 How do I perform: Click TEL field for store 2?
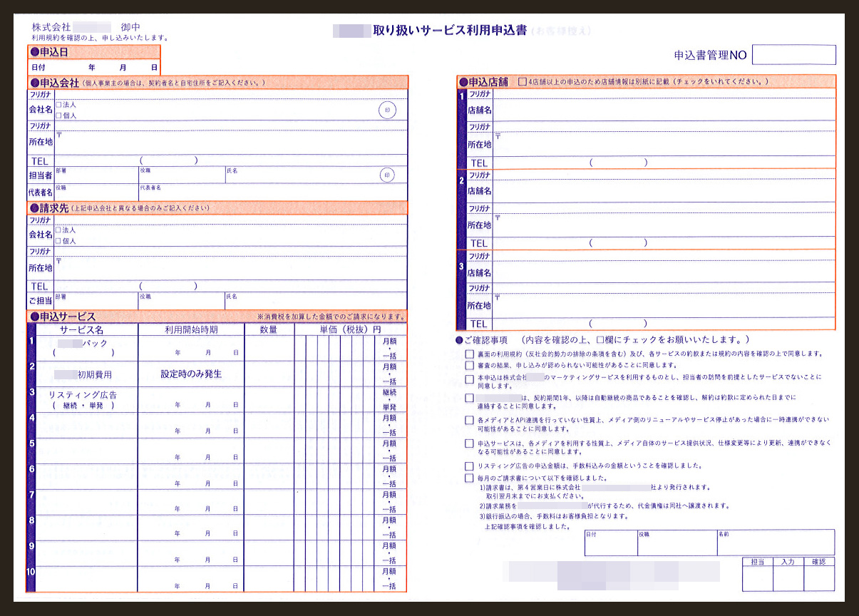point(664,243)
